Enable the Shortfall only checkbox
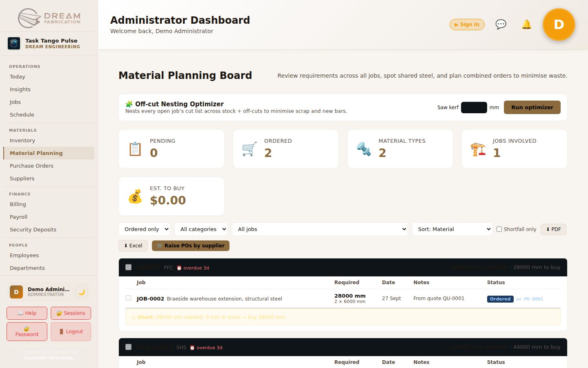The height and width of the screenshot is (368, 588). (499, 229)
